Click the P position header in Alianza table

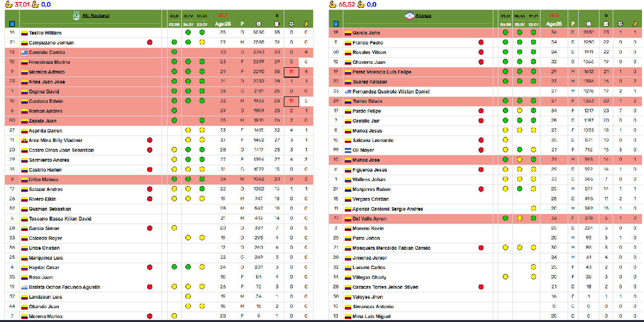573,24
